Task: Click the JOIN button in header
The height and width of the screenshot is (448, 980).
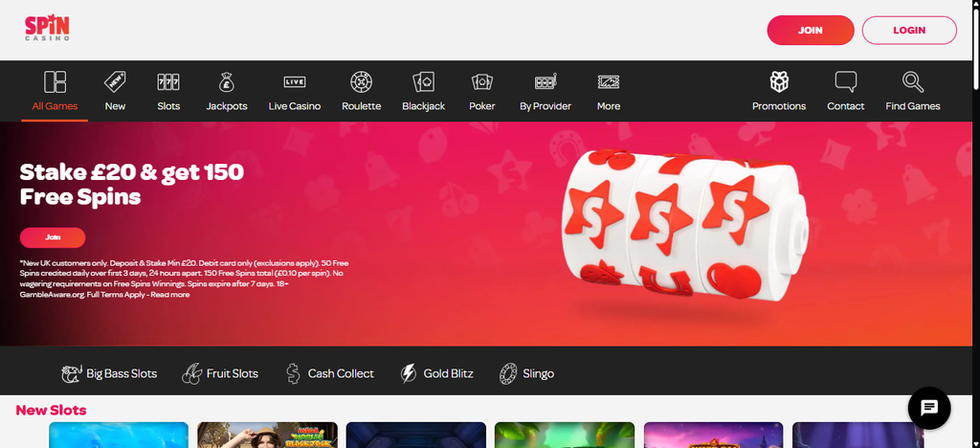Action: click(810, 30)
